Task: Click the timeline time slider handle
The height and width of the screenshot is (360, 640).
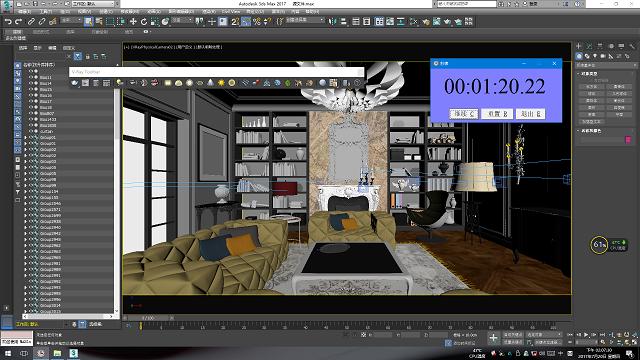Action: coord(148,318)
